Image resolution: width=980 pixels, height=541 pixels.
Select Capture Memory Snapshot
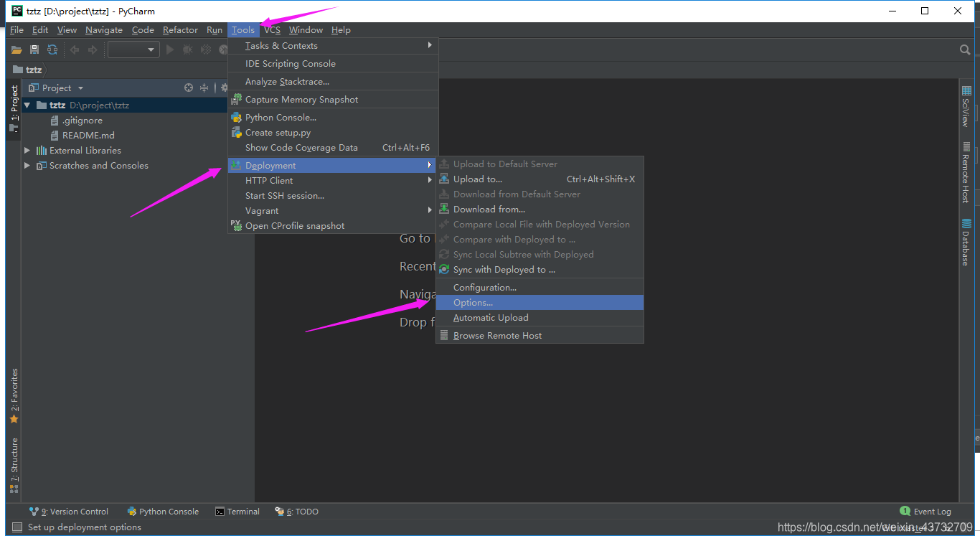333,99
